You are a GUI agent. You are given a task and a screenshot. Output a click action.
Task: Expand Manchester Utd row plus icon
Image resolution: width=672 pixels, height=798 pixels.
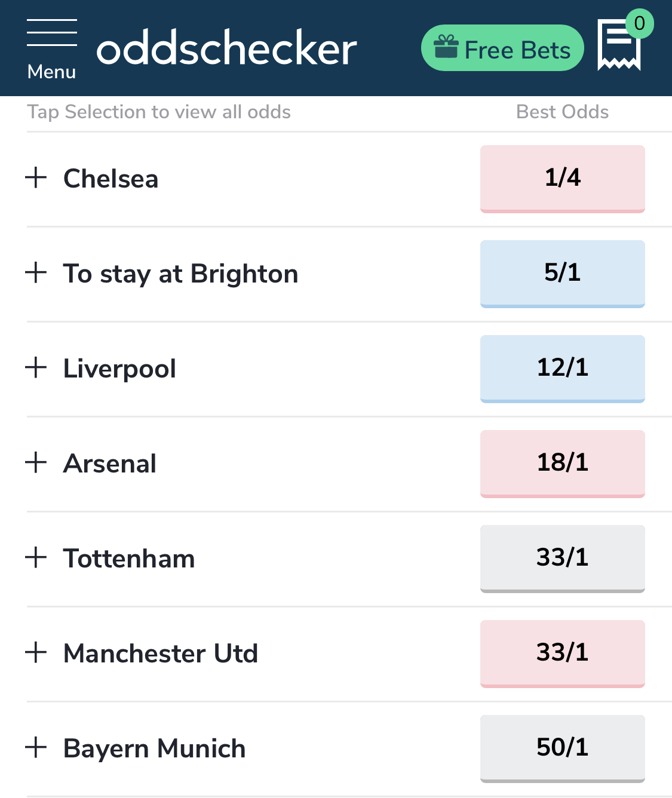[x=36, y=652]
